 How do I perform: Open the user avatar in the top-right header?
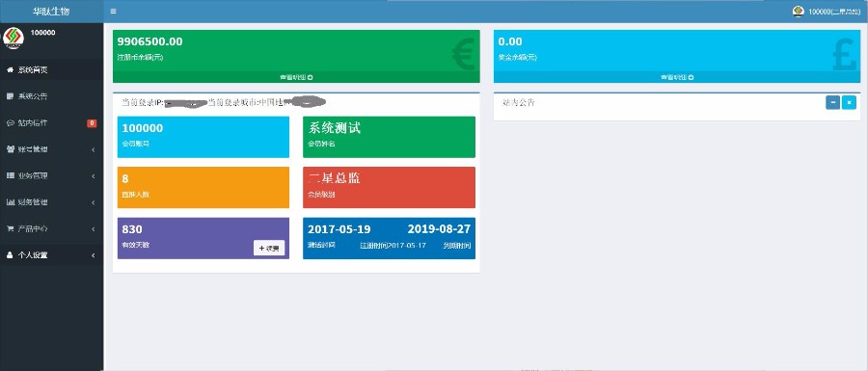799,11
